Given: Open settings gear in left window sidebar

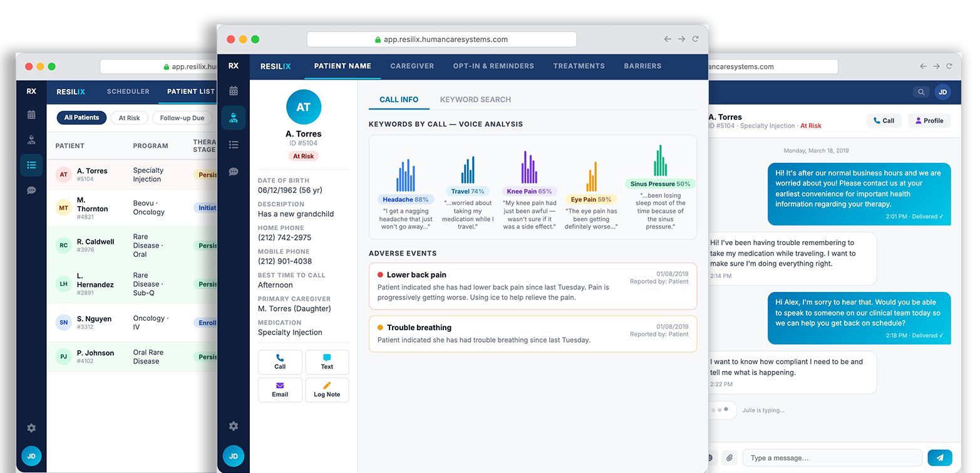Looking at the screenshot, I should point(31,428).
